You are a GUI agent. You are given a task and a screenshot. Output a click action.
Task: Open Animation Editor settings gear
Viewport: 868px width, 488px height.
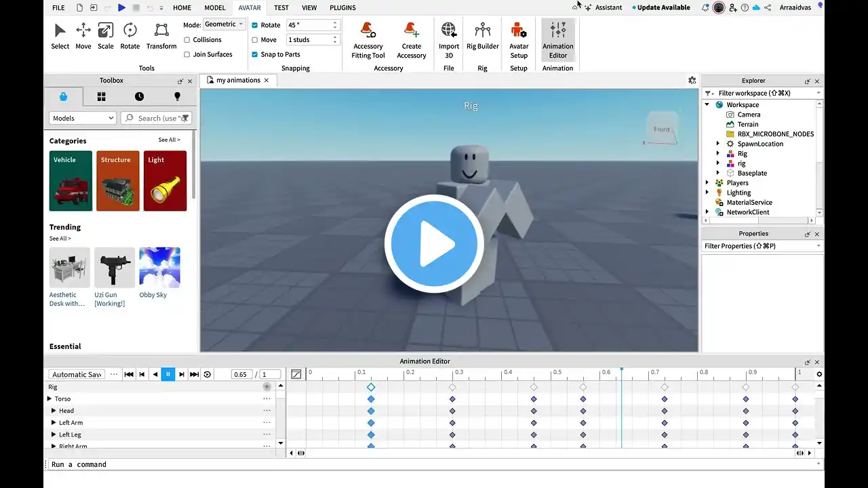click(x=819, y=374)
